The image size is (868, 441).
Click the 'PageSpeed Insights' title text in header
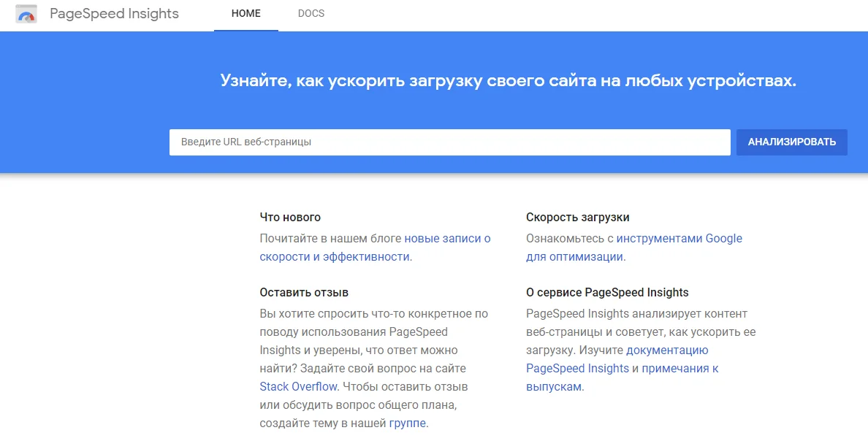point(114,14)
